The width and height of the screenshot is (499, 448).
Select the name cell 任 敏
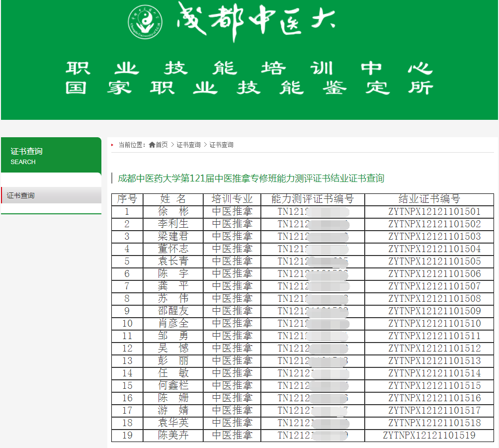[173, 373]
